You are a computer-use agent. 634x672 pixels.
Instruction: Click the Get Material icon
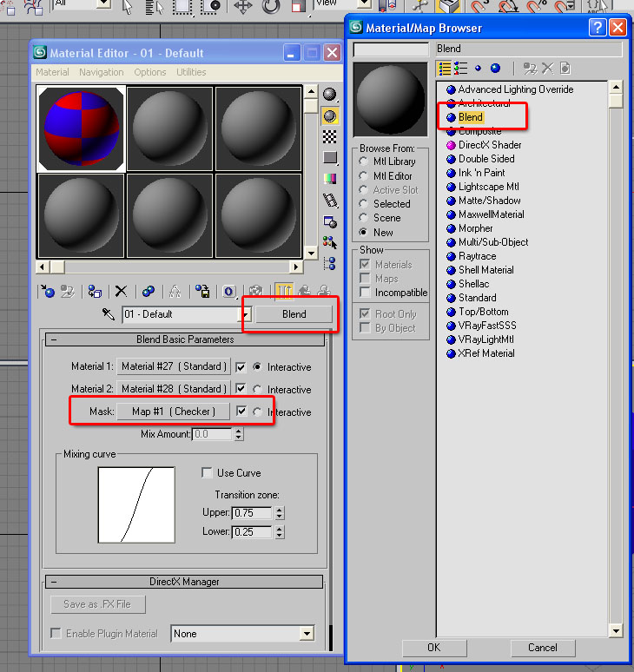pyautogui.click(x=48, y=292)
